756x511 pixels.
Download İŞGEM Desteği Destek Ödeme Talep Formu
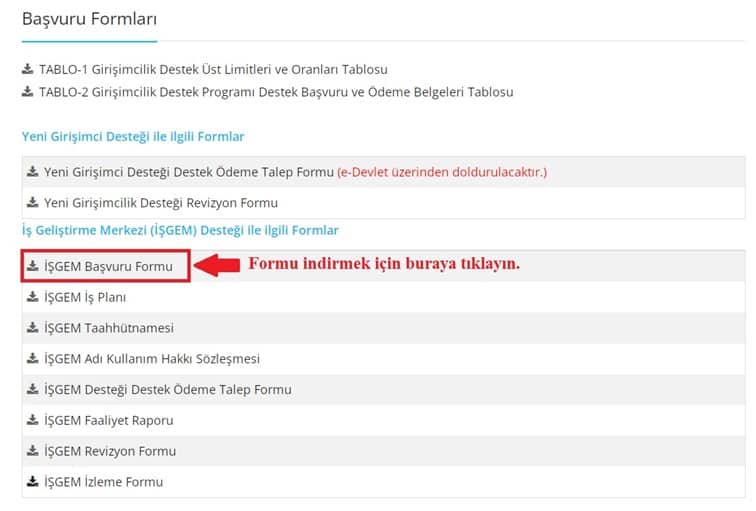pyautogui.click(x=168, y=390)
